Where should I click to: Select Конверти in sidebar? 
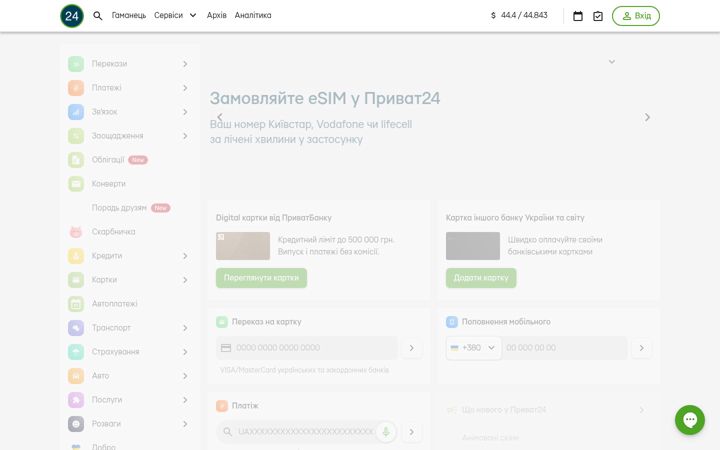coord(108,184)
